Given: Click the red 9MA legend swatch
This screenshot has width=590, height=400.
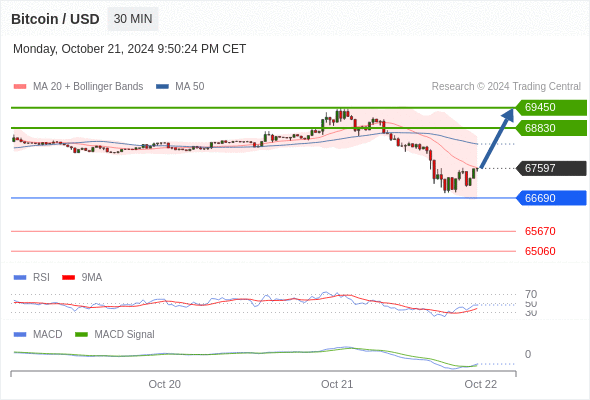Looking at the screenshot, I should point(68,278).
